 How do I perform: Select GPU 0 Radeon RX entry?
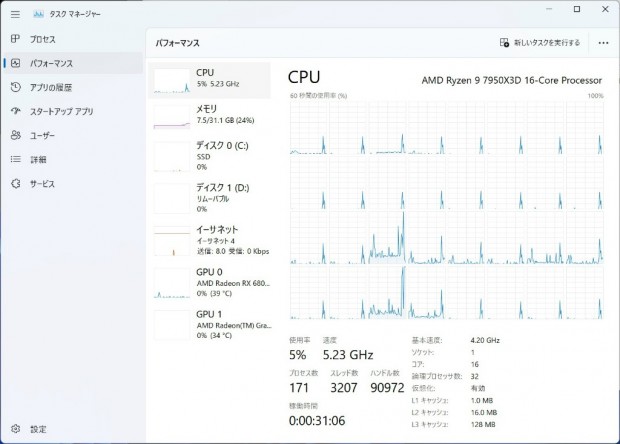click(x=210, y=282)
